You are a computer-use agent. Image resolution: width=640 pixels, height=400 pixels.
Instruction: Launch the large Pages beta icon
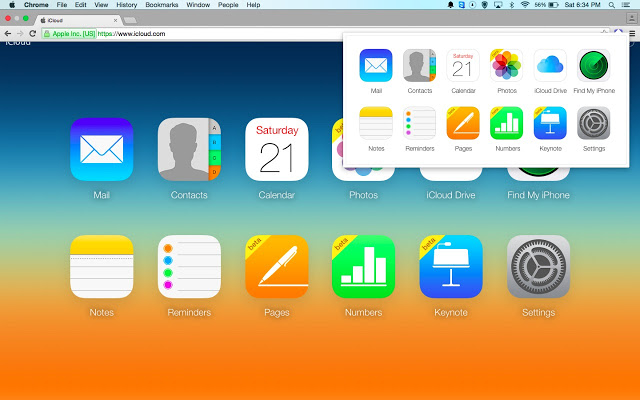click(277, 267)
